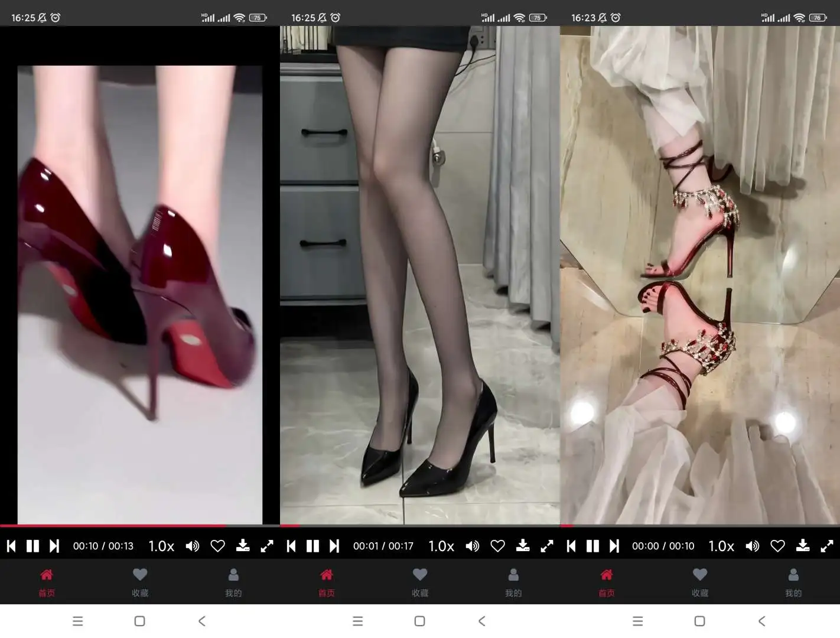The image size is (840, 638).
Task: Open Android recent apps menu in right screen
Action: (638, 621)
